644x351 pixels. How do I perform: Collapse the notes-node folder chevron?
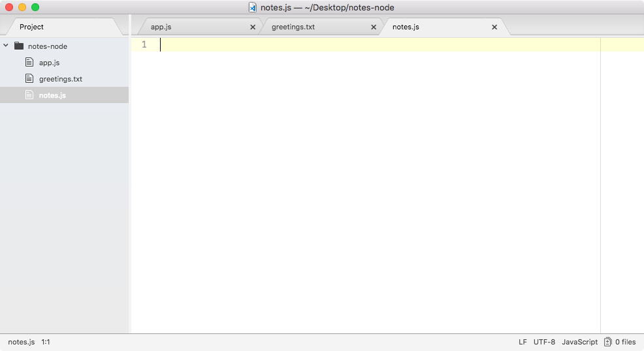click(x=6, y=46)
